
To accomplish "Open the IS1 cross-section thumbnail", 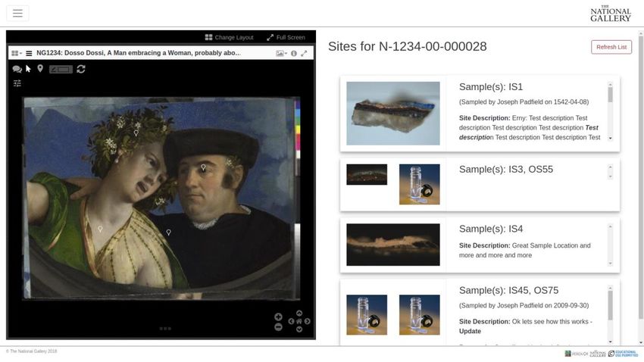I will (393, 114).
